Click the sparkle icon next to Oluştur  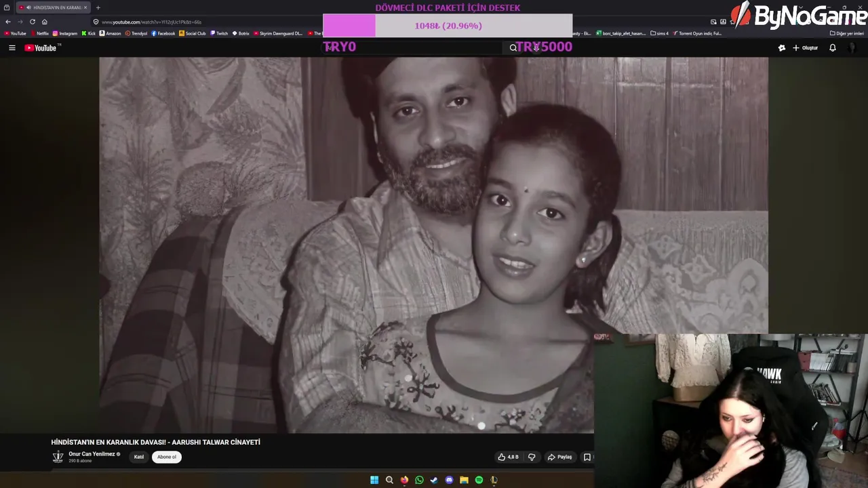tap(782, 47)
